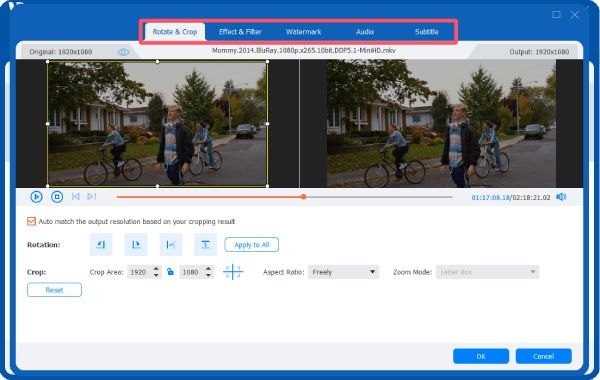The height and width of the screenshot is (380, 600).
Task: Increase crop height value
Action: click(x=208, y=269)
